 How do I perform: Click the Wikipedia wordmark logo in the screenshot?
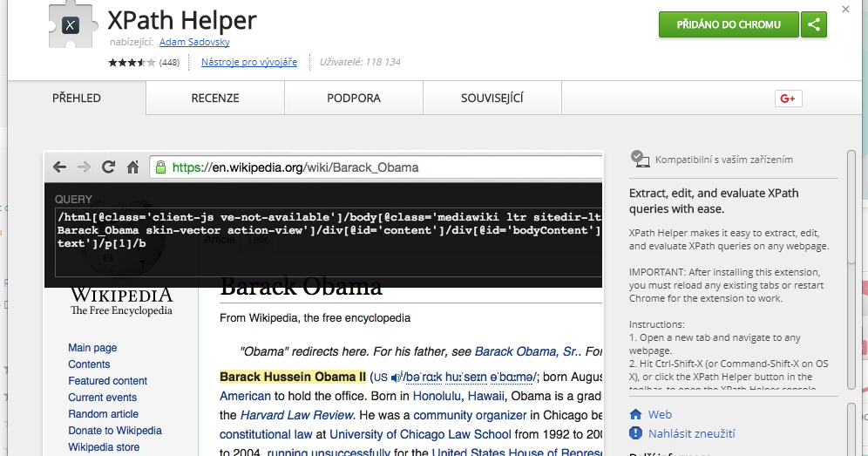(x=121, y=301)
